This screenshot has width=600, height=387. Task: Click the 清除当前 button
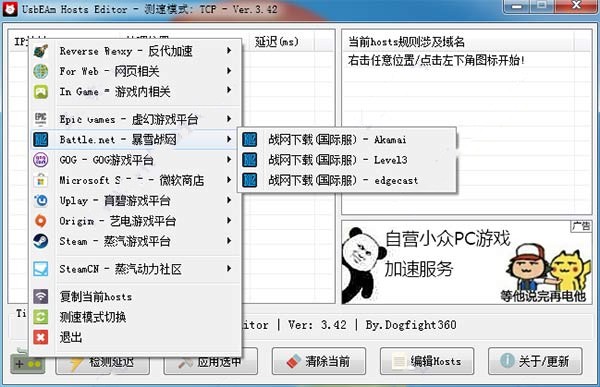pos(319,361)
